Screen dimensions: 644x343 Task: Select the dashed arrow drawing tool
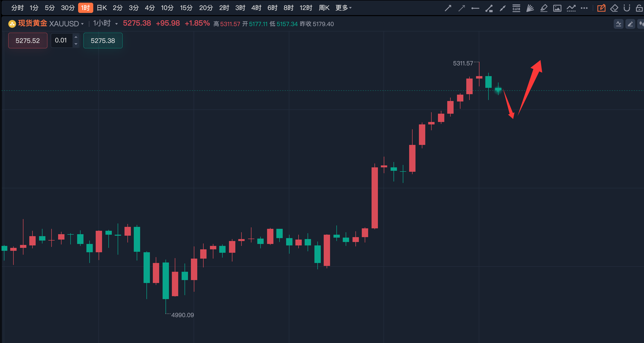coord(461,8)
